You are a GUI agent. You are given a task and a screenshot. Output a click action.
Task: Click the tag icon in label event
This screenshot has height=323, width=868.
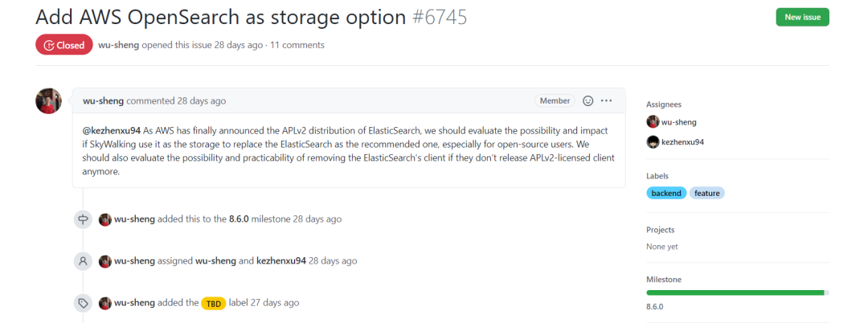click(83, 303)
